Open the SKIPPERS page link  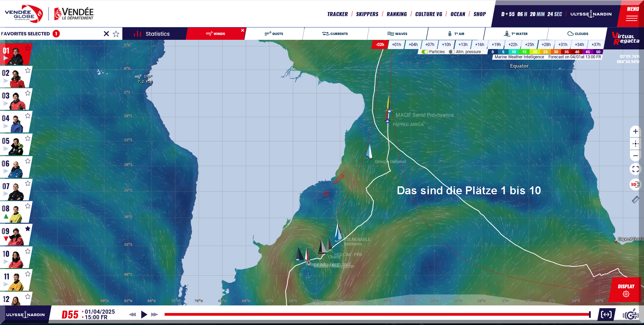(367, 14)
